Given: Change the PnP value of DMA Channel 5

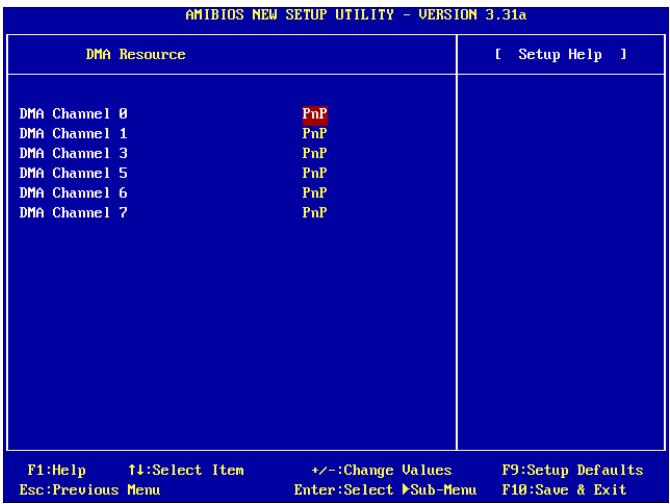Looking at the screenshot, I should (315, 173).
